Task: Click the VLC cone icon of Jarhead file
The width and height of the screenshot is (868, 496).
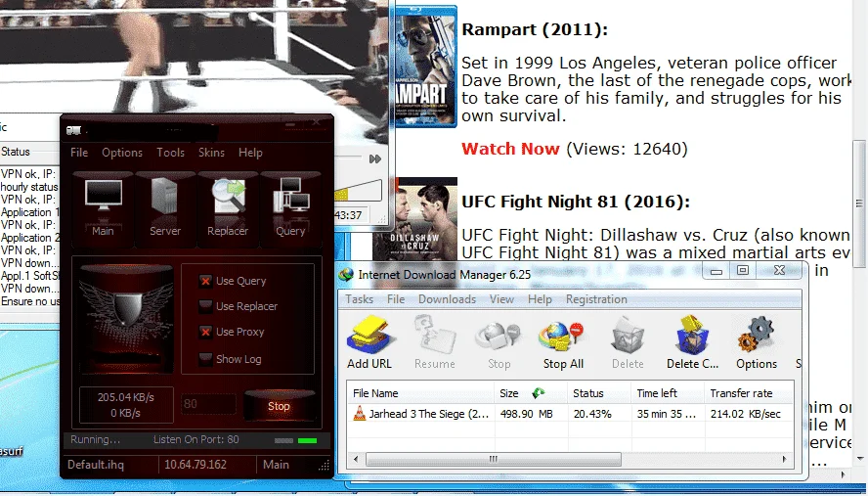Action: 360,414
